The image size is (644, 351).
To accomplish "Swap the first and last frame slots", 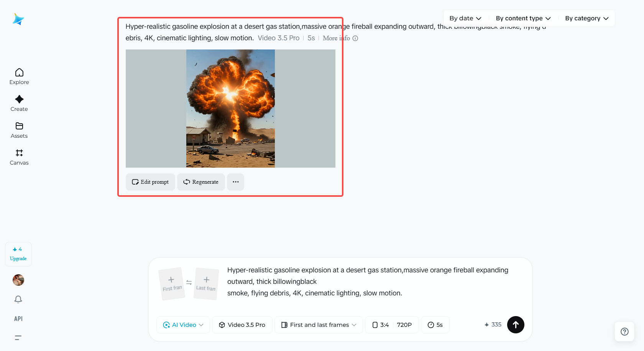I will pyautogui.click(x=189, y=282).
